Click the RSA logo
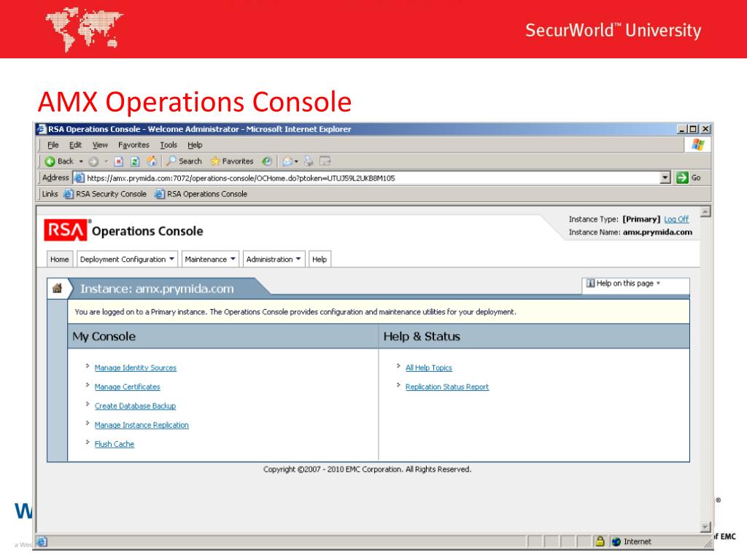747x560 pixels. pyautogui.click(x=65, y=230)
